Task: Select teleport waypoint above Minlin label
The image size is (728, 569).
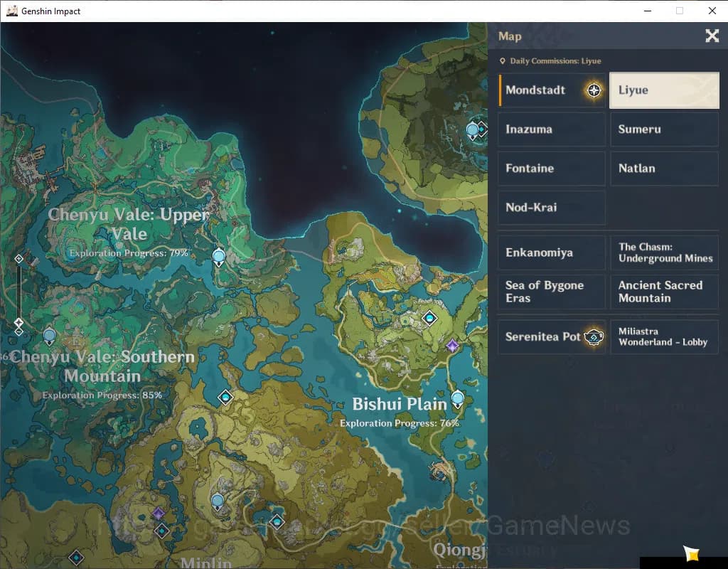Action: pos(218,501)
